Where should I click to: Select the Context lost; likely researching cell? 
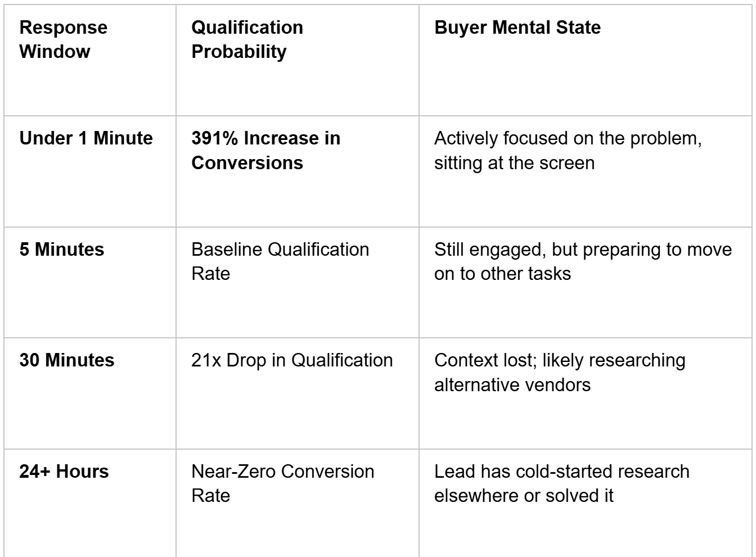pos(560,372)
